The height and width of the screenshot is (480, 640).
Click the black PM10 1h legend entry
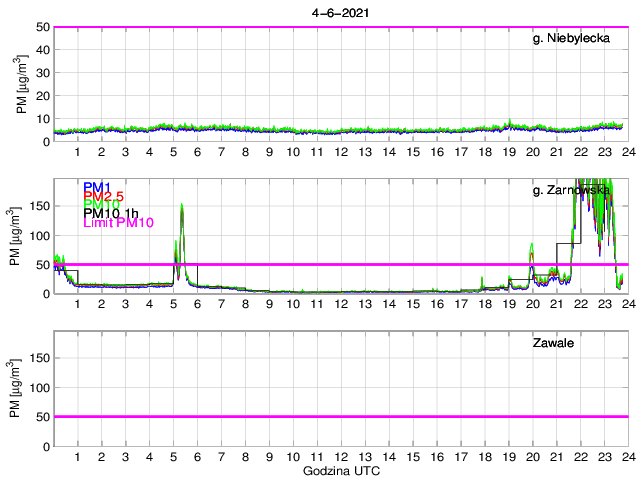(x=110, y=214)
